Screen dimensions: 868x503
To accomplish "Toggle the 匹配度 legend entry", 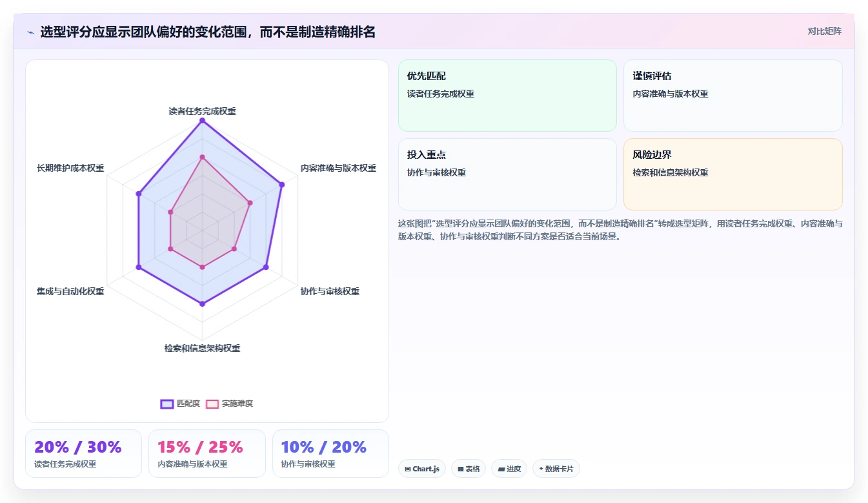I will point(180,404).
